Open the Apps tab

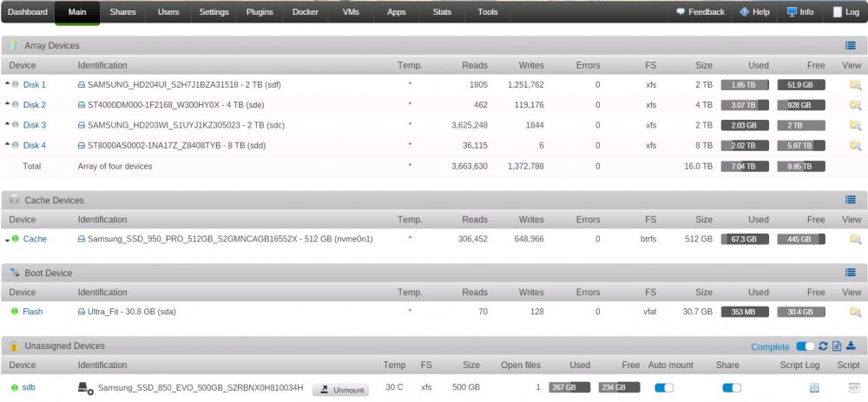(x=397, y=12)
